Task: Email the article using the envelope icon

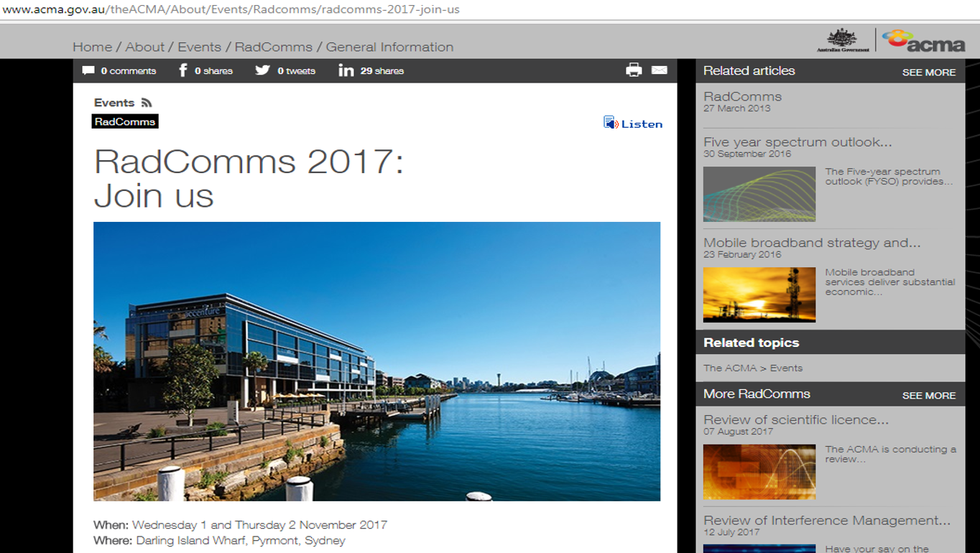Action: [x=660, y=70]
